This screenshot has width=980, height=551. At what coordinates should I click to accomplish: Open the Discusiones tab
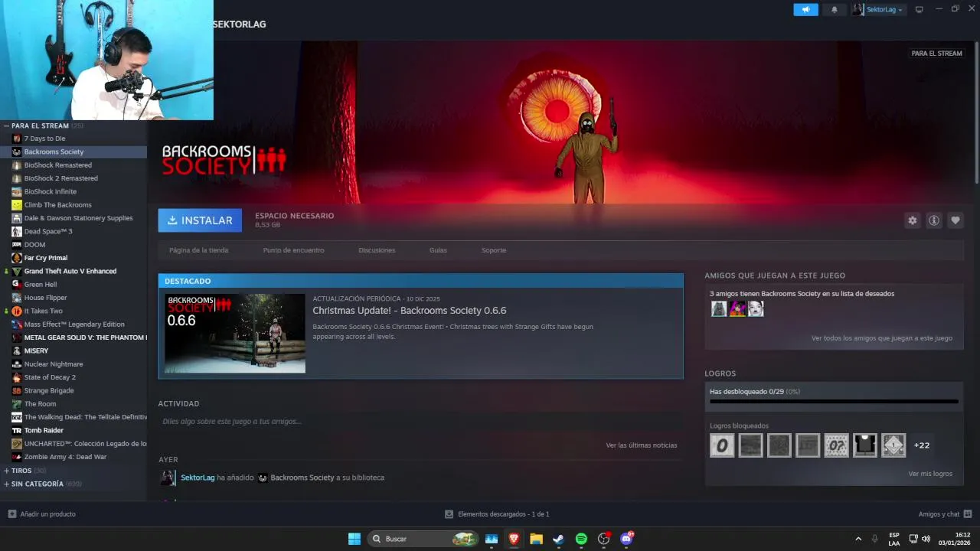(x=377, y=250)
